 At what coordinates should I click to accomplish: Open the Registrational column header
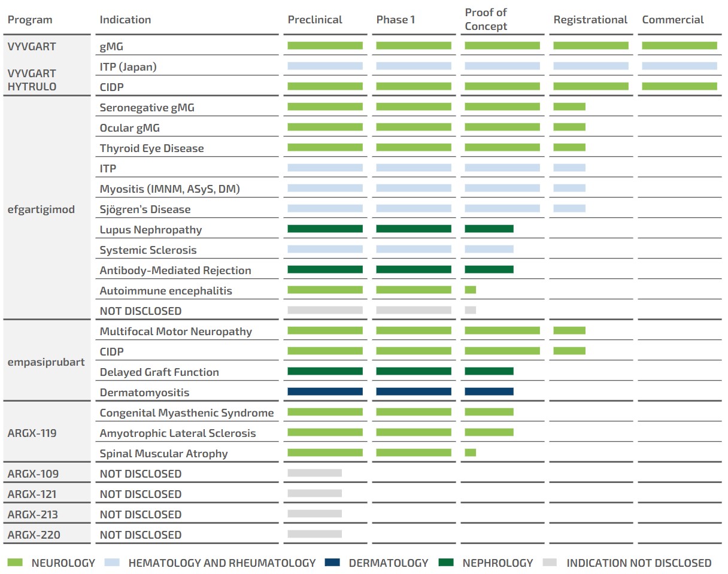590,20
